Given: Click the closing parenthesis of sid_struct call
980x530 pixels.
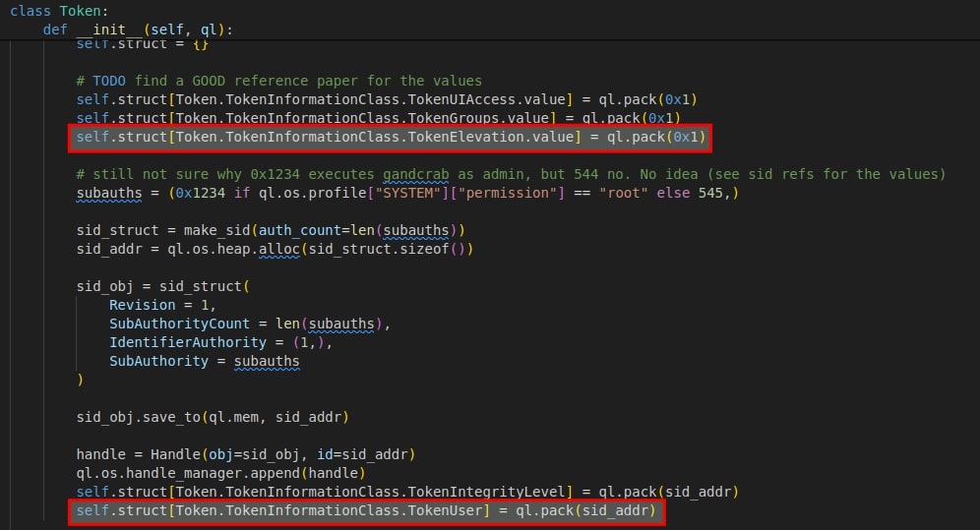Looking at the screenshot, I should [x=80, y=381].
